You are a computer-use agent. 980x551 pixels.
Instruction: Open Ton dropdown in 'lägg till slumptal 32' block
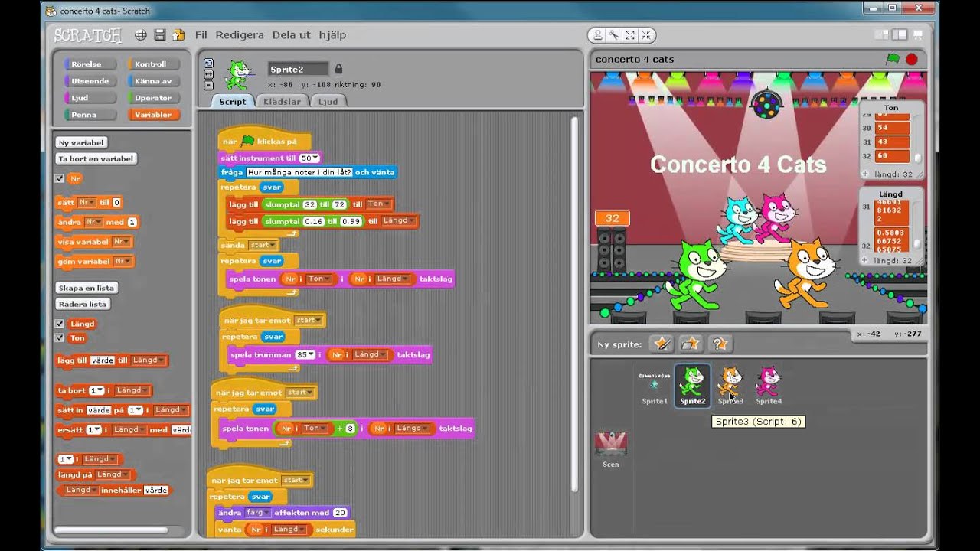pyautogui.click(x=380, y=204)
